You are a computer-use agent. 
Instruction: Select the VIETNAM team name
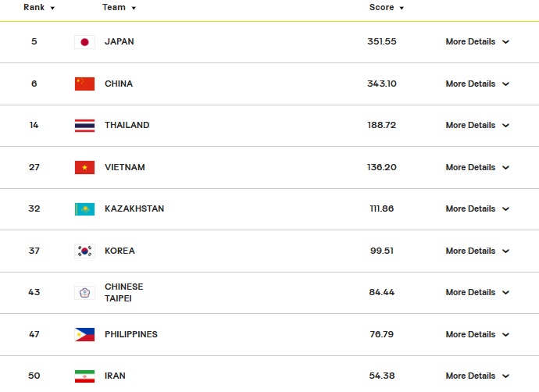pyautogui.click(x=125, y=167)
